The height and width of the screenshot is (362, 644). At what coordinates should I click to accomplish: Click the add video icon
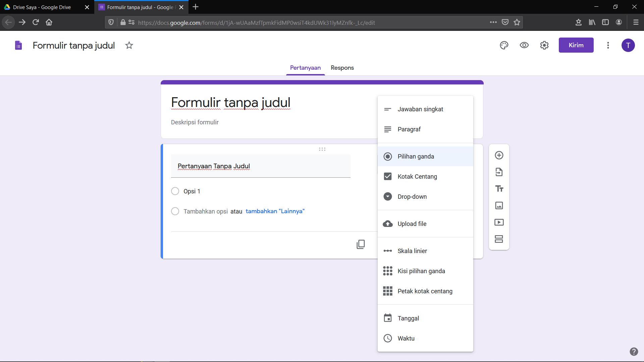pos(499,222)
